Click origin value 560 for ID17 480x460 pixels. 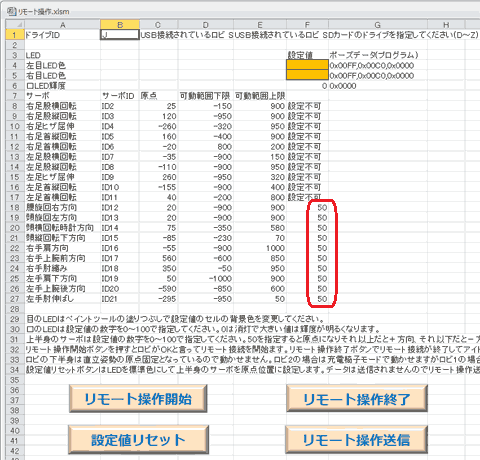point(158,258)
